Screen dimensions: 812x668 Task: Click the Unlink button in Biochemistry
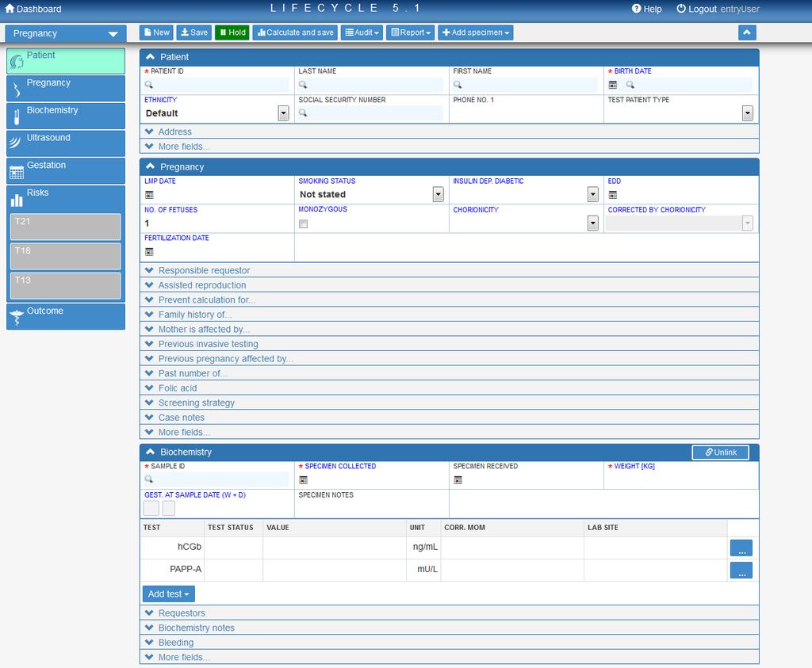pyautogui.click(x=720, y=452)
